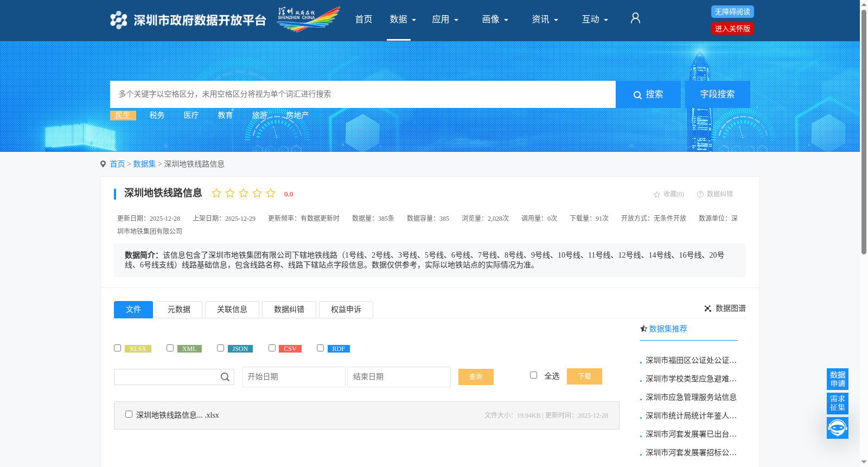Check the CSV format checkbox

272,348
